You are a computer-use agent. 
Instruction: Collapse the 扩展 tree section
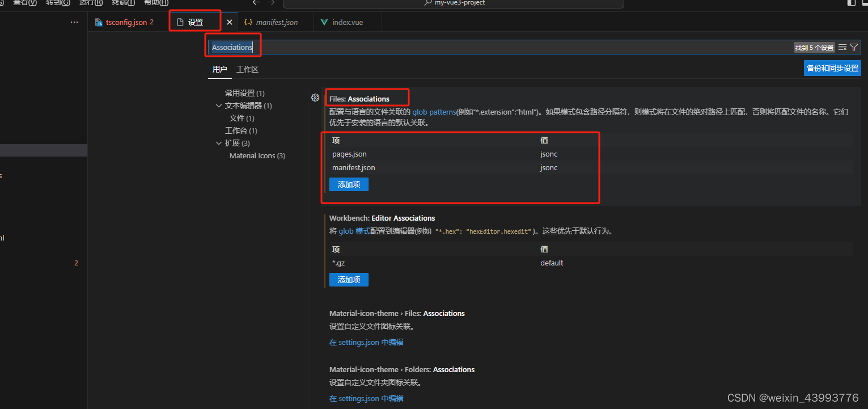219,143
